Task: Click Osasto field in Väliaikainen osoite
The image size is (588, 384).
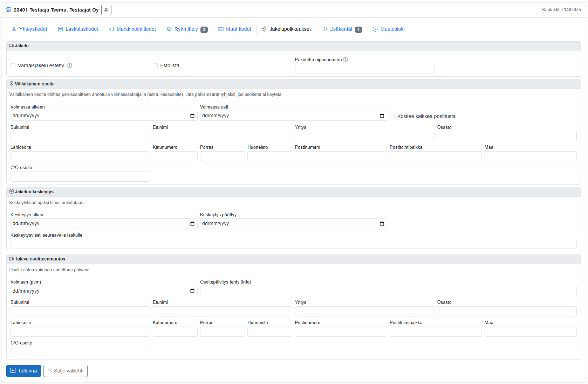Action: click(507, 136)
